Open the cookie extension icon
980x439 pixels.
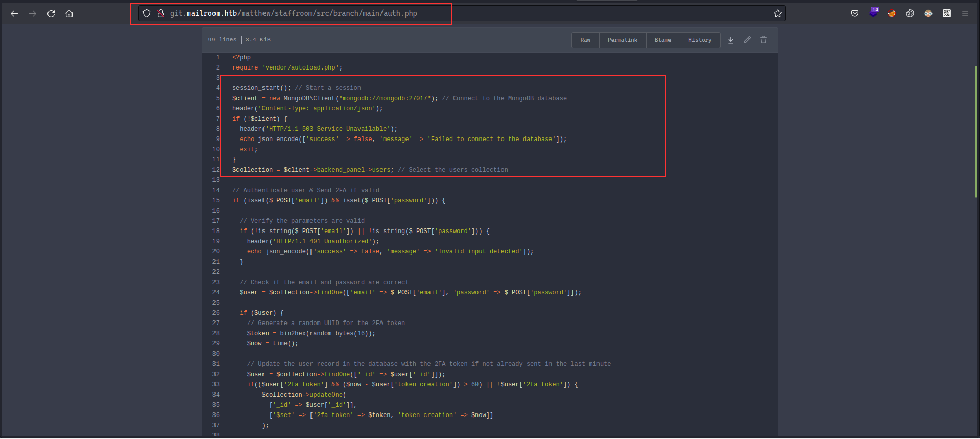tap(910, 13)
